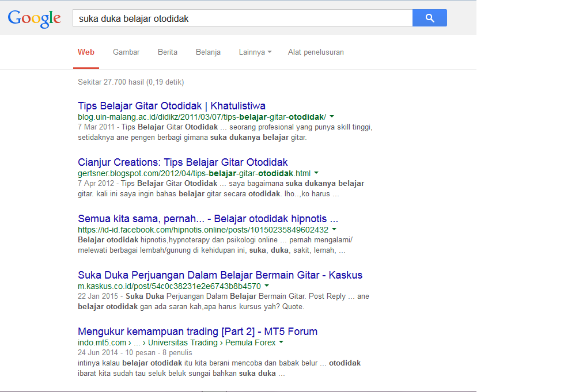This screenshot has height=392, width=579.
Task: Expand arrow next to indo.mt5.com breadcrumb
Action: pyautogui.click(x=281, y=342)
